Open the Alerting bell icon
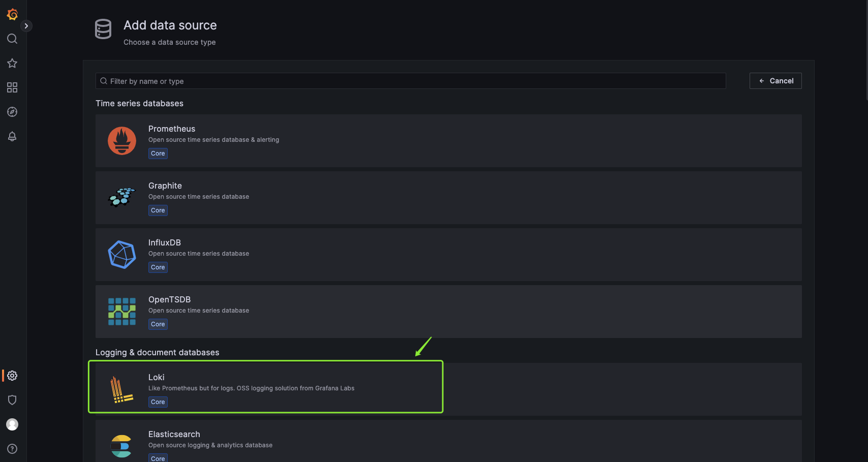This screenshot has height=462, width=868. click(12, 136)
